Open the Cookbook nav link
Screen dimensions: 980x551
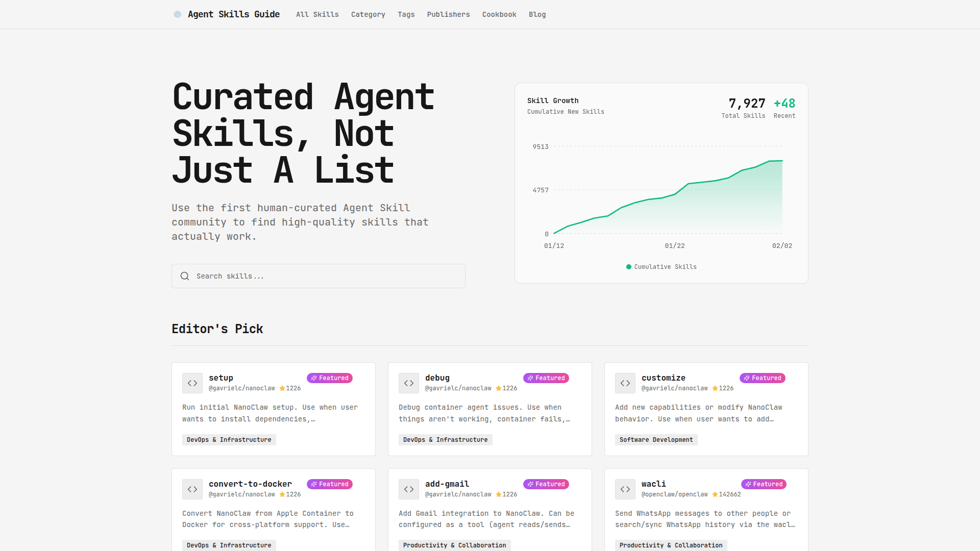(499, 14)
